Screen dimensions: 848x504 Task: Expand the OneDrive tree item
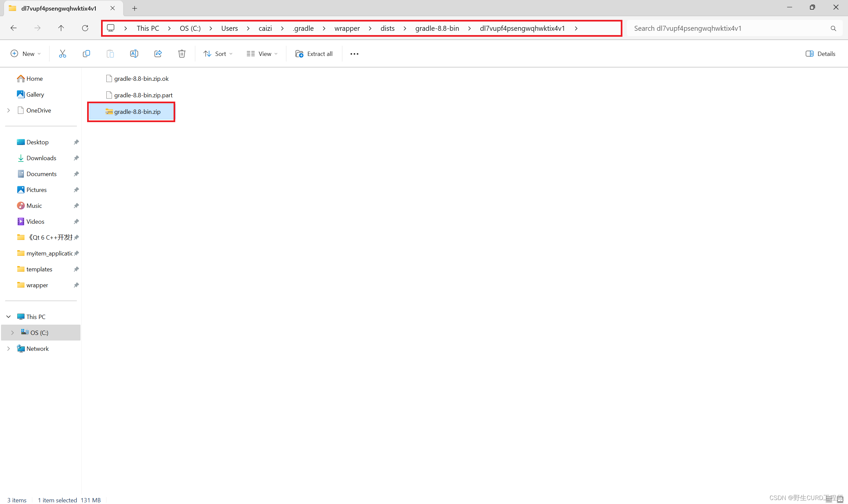tap(8, 110)
